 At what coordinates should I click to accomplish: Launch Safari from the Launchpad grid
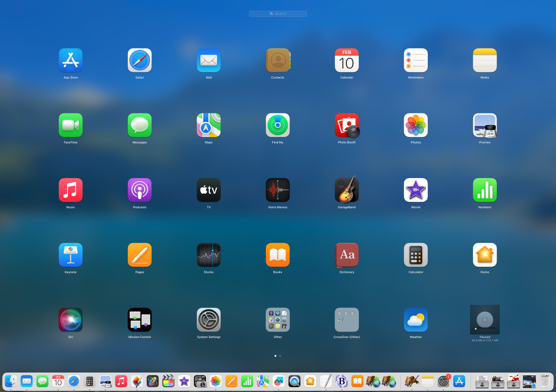(140, 60)
